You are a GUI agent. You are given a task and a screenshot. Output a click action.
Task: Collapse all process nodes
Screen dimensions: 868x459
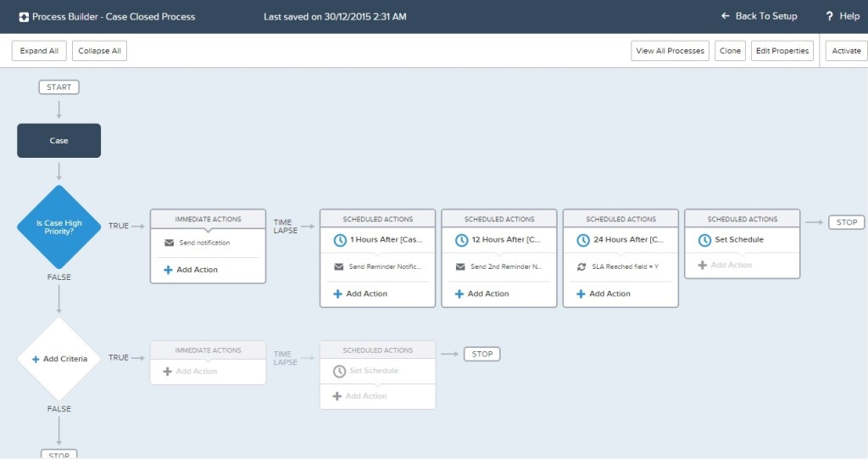coord(100,50)
